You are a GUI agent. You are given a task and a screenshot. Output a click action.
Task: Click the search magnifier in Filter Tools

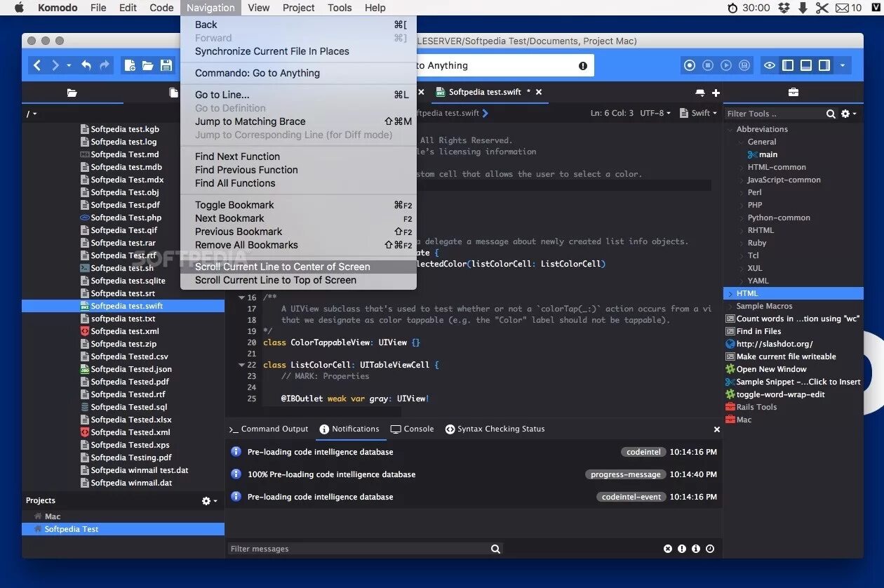pyautogui.click(x=831, y=114)
